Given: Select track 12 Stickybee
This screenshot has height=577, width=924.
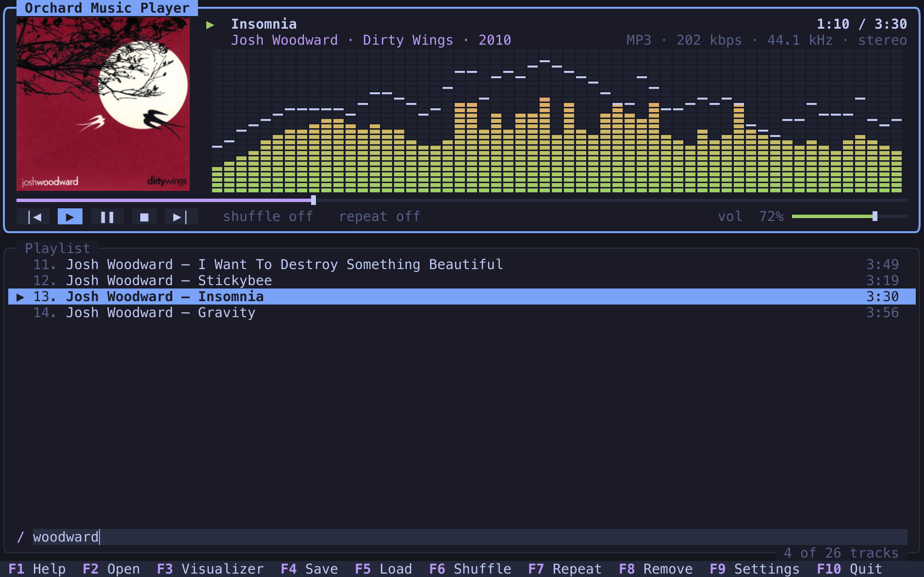Looking at the screenshot, I should pos(462,280).
